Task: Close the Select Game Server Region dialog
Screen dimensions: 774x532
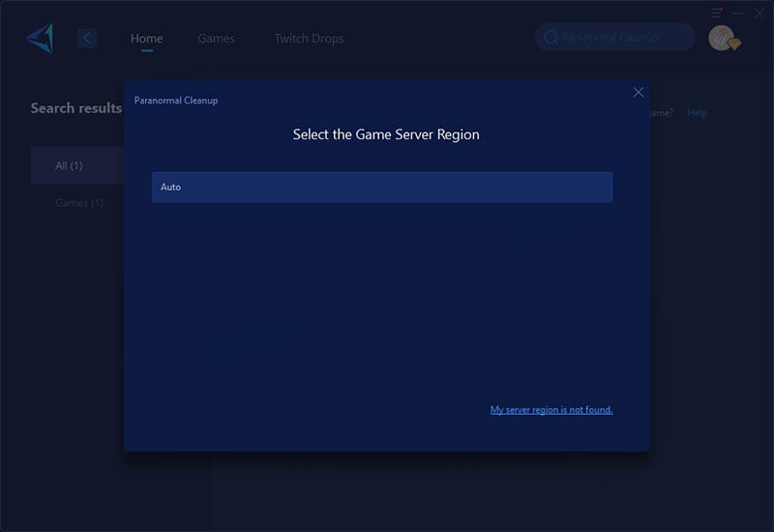Action: (x=639, y=92)
